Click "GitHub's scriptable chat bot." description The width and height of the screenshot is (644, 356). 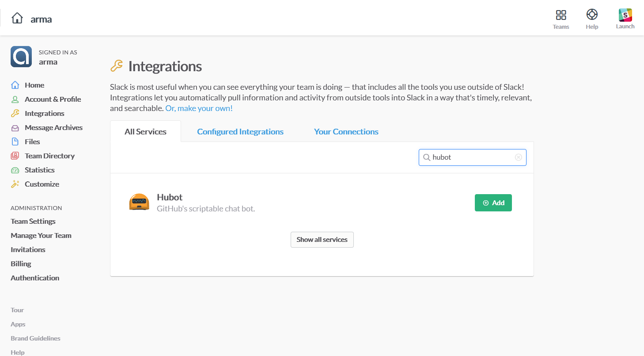206,208
